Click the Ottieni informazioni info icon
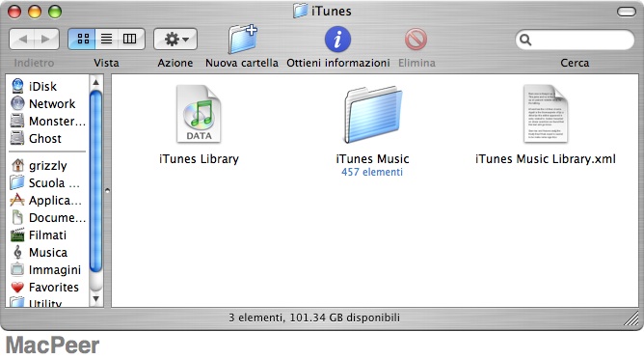Screen dimensions: 644x359 [337, 40]
